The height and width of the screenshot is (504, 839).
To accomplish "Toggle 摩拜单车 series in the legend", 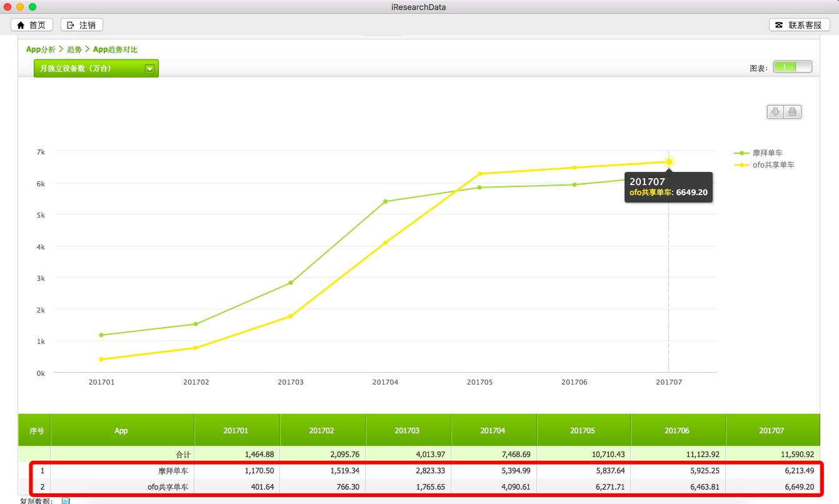I will pos(759,153).
